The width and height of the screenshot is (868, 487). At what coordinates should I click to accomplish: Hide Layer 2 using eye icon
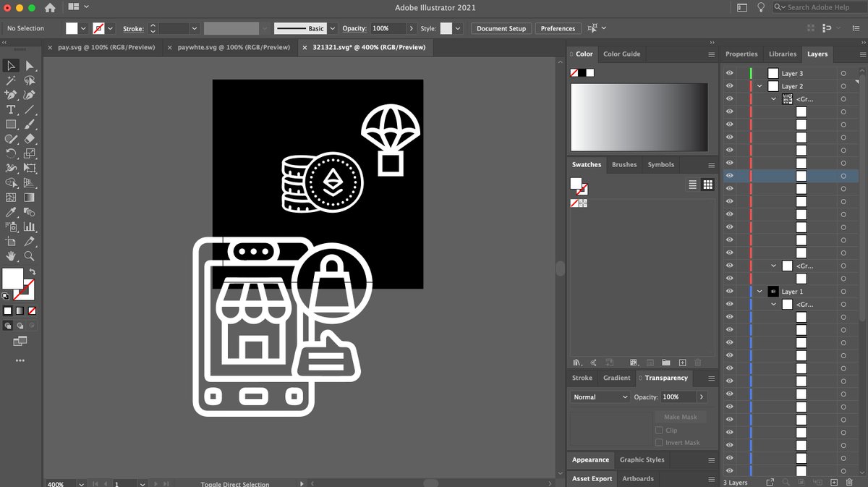pos(729,86)
